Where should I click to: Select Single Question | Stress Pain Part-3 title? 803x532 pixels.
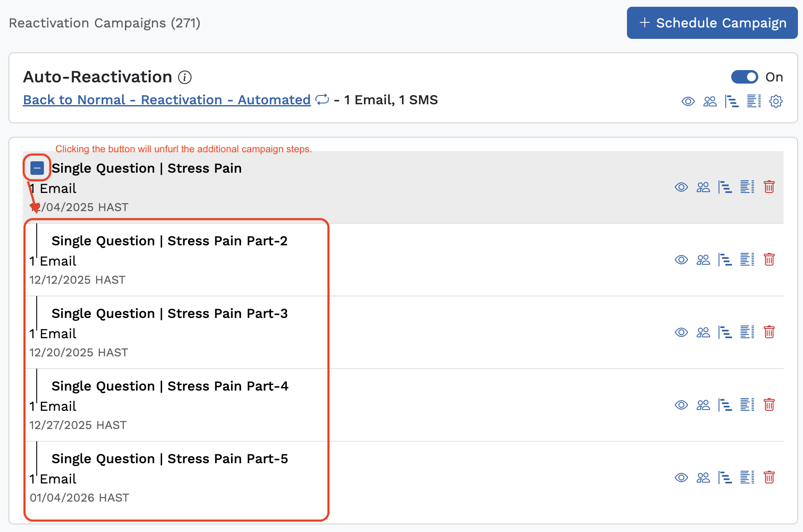pyautogui.click(x=169, y=314)
